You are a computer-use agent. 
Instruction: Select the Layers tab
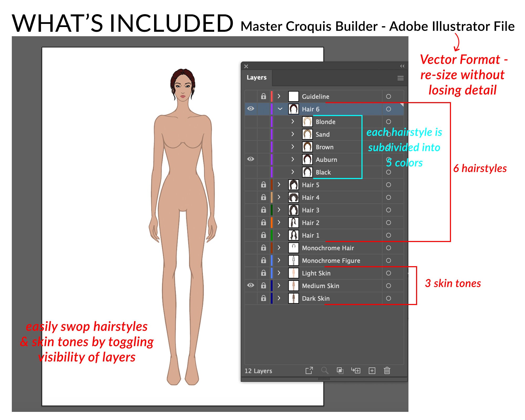coord(256,77)
